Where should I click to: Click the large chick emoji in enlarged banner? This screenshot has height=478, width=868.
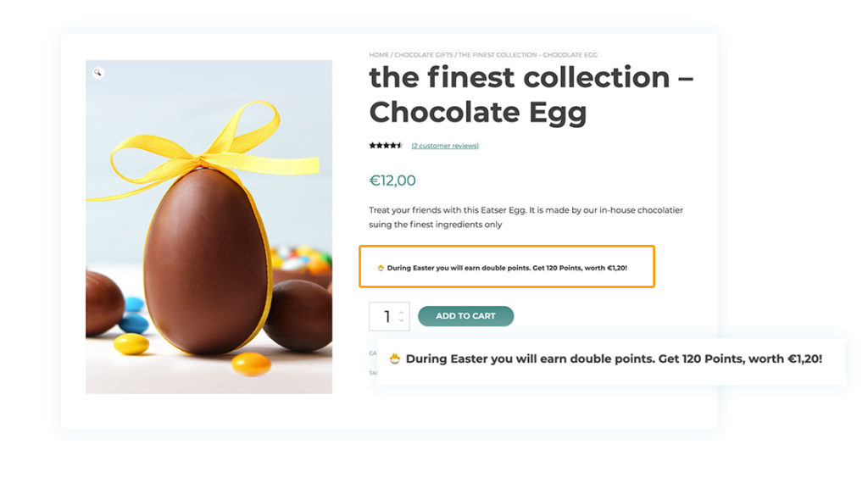tap(395, 358)
